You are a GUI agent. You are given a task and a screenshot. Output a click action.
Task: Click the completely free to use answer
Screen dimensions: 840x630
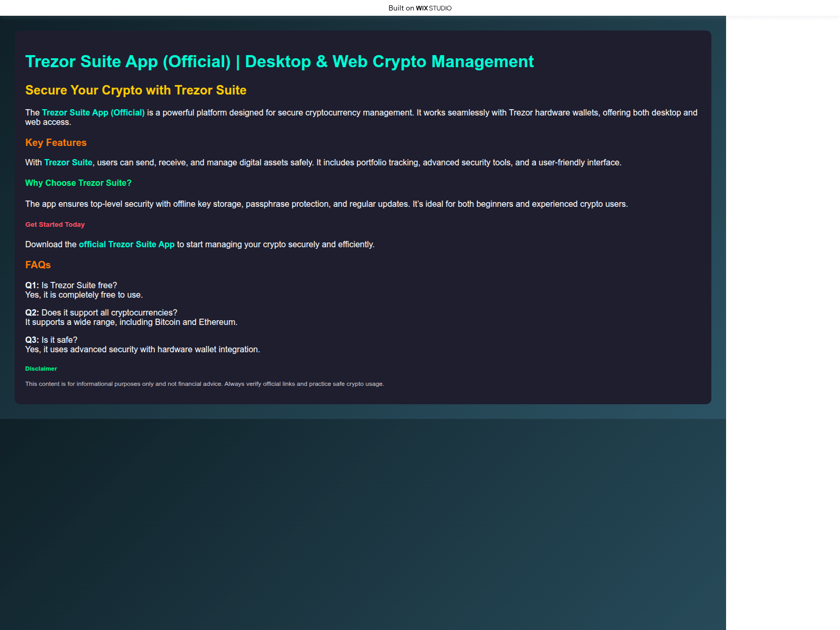[x=84, y=295]
